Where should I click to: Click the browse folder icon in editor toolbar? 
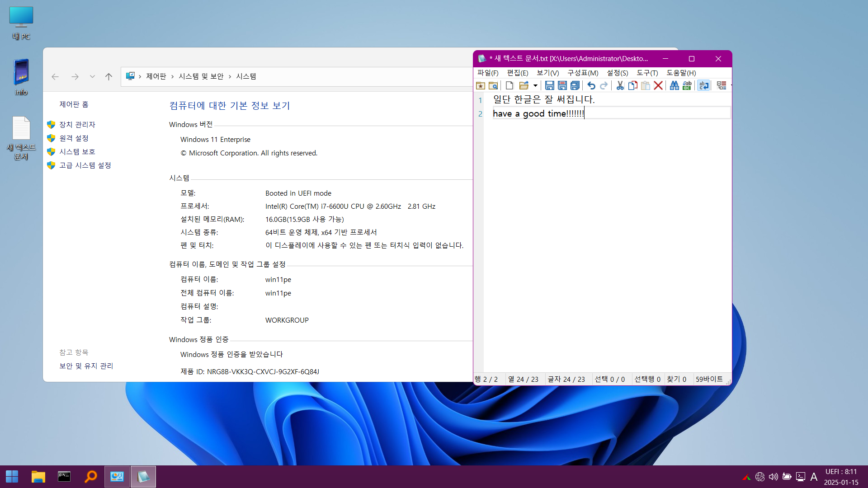(x=493, y=85)
